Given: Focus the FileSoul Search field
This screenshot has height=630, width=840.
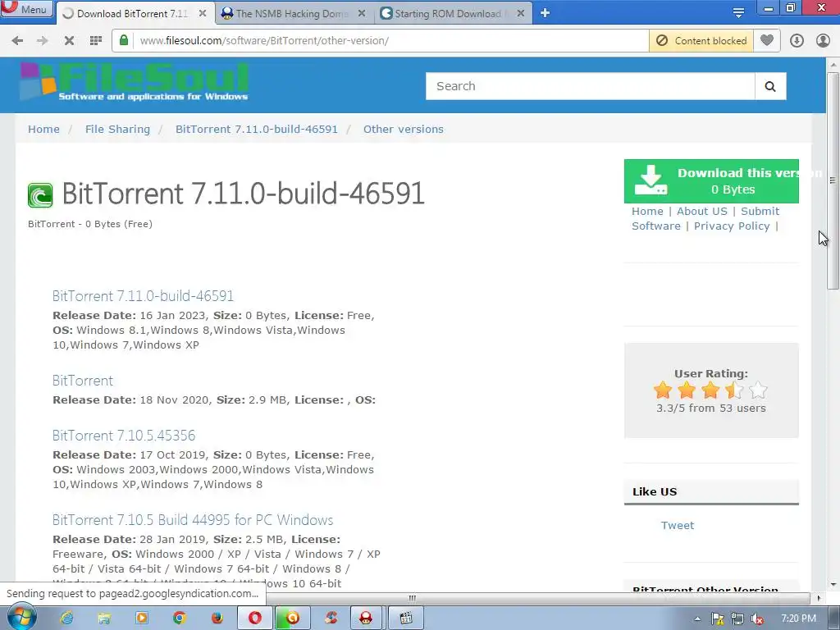Looking at the screenshot, I should [x=590, y=86].
